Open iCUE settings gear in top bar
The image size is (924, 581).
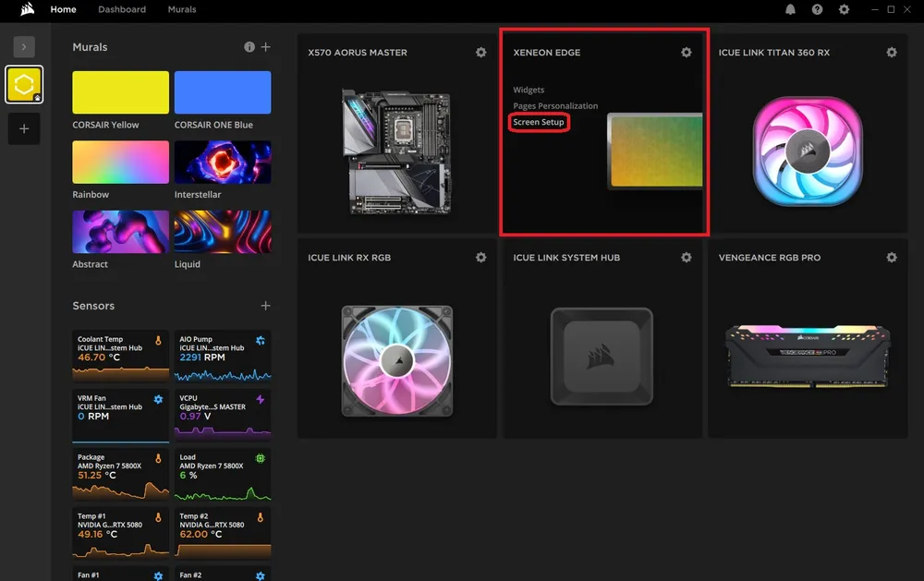[x=844, y=9]
